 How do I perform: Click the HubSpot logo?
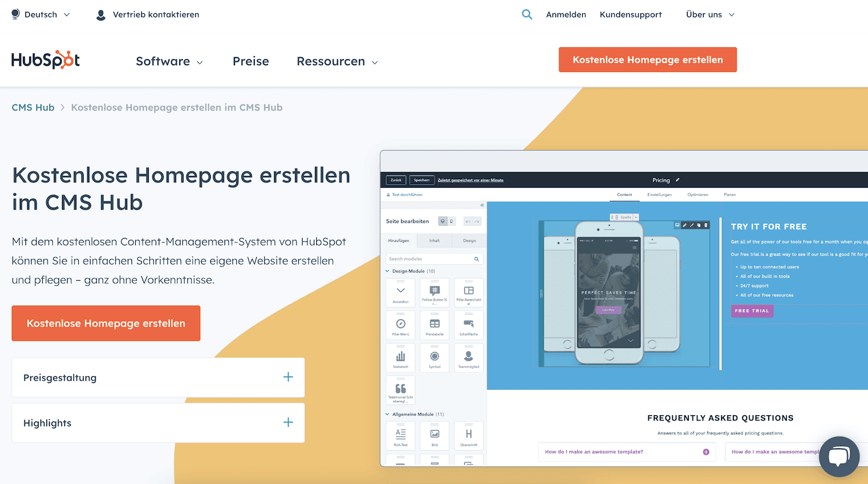pos(45,59)
